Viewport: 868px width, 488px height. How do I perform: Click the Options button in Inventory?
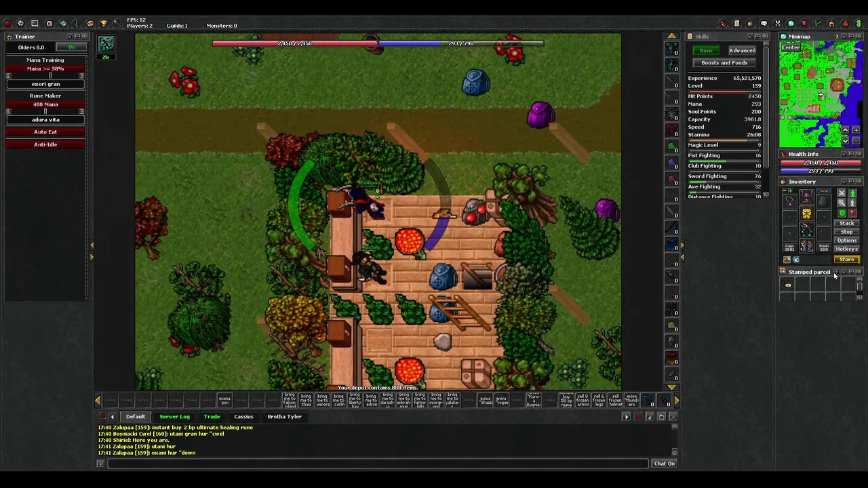pyautogui.click(x=846, y=241)
